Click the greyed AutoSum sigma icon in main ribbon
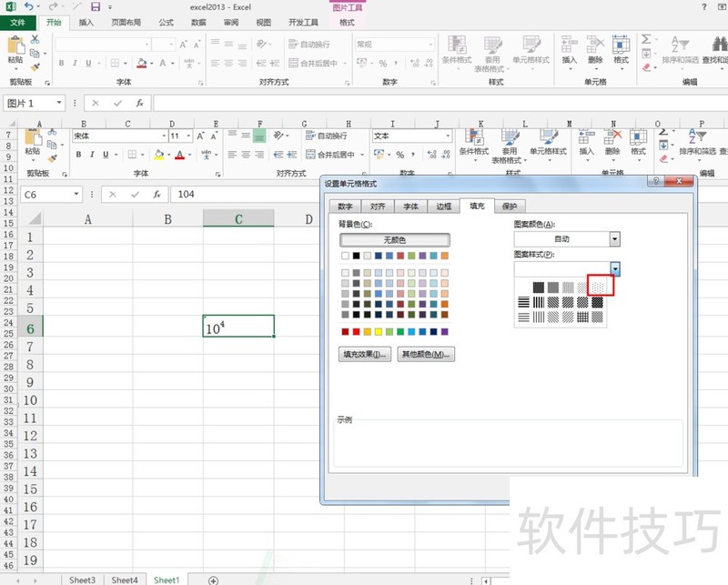Screen dimensions: 728x585 [x=646, y=39]
